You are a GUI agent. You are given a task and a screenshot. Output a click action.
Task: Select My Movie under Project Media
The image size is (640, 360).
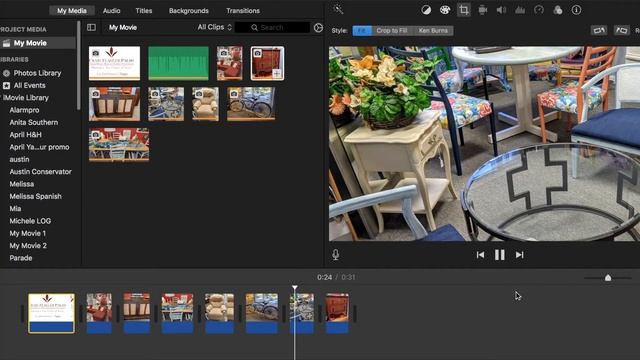coord(38,43)
